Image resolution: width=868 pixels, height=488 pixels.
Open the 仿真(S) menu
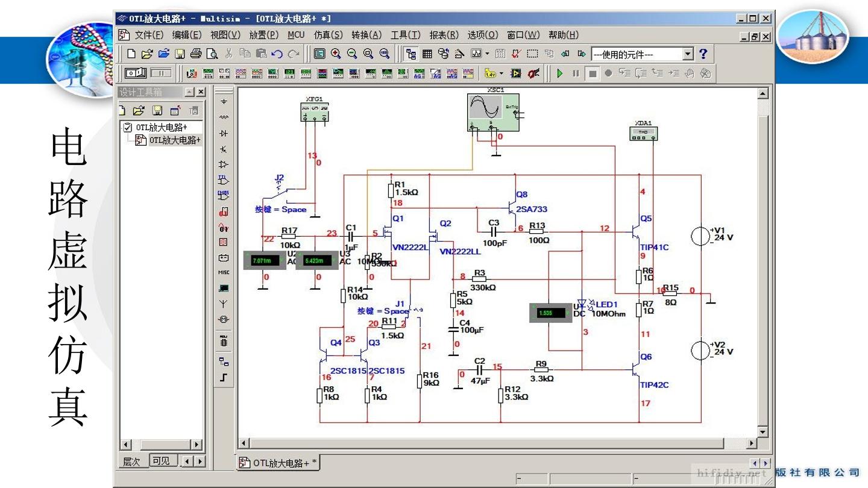(x=328, y=35)
